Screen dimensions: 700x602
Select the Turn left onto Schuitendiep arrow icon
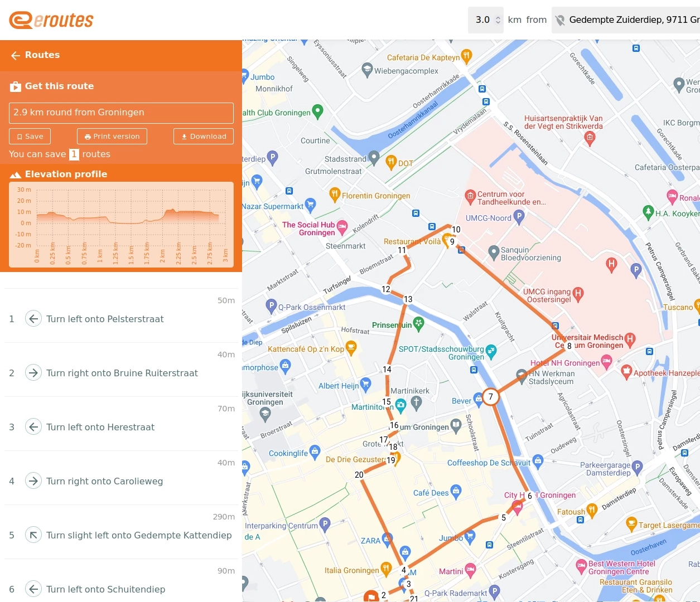click(x=33, y=589)
